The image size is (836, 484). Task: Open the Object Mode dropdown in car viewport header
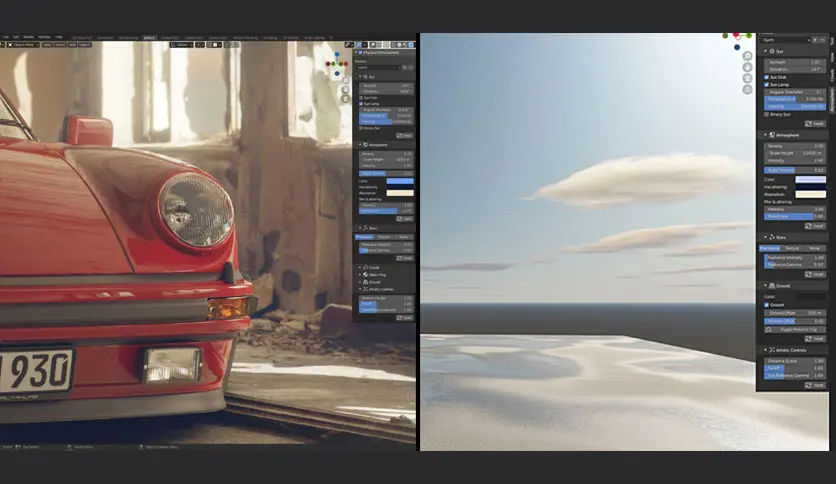[x=21, y=45]
